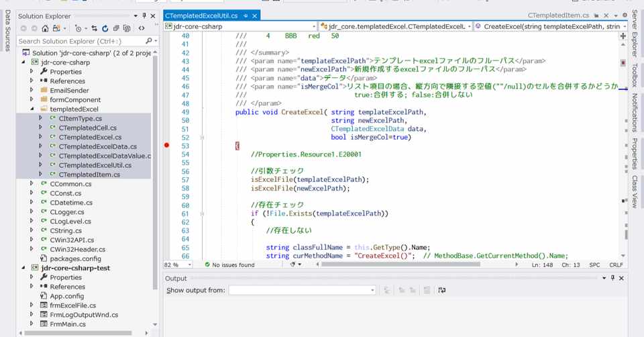Click the Search Solution Explorer input field
The height and width of the screenshot is (337, 644).
coord(81,41)
